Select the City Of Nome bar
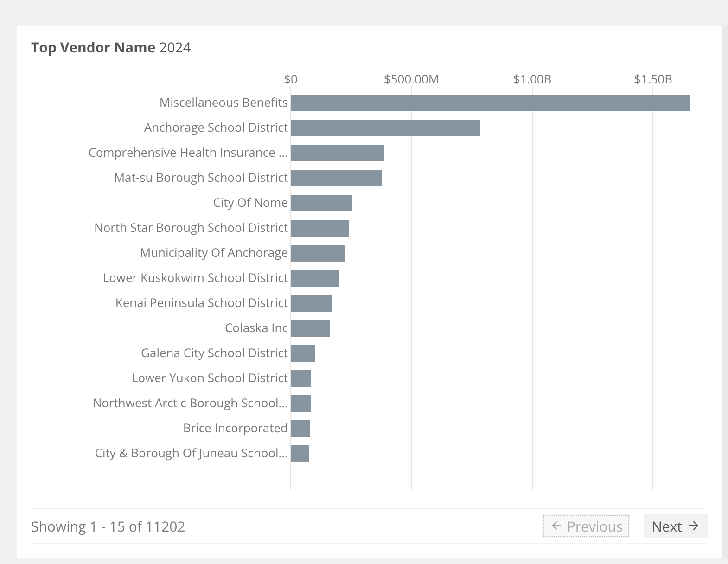The height and width of the screenshot is (564, 728). 321,203
